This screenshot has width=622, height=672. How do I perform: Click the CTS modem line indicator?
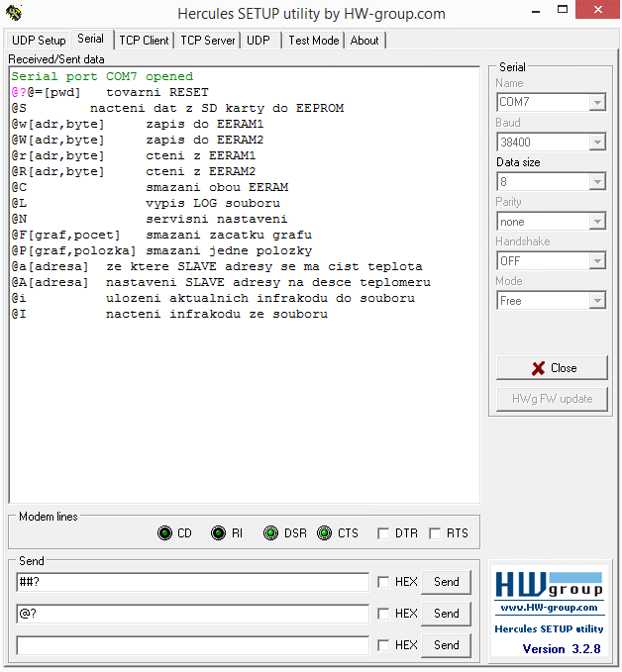coord(324,533)
